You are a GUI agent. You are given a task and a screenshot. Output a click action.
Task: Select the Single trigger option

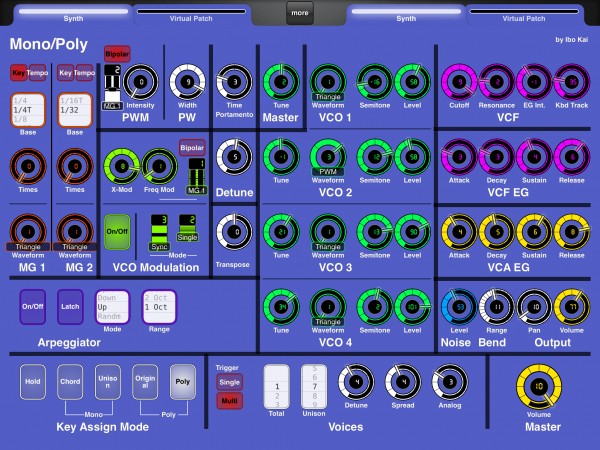click(x=230, y=382)
